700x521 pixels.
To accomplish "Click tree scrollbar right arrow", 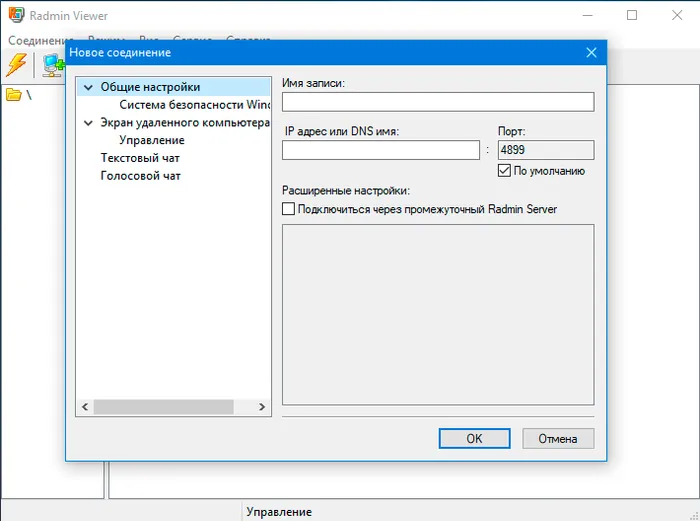I will click(262, 407).
